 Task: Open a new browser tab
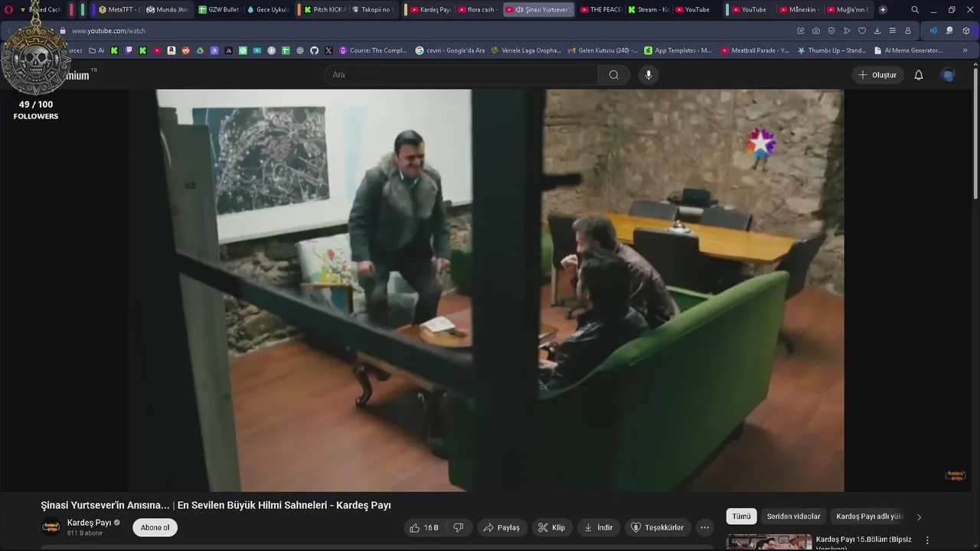pyautogui.click(x=883, y=10)
